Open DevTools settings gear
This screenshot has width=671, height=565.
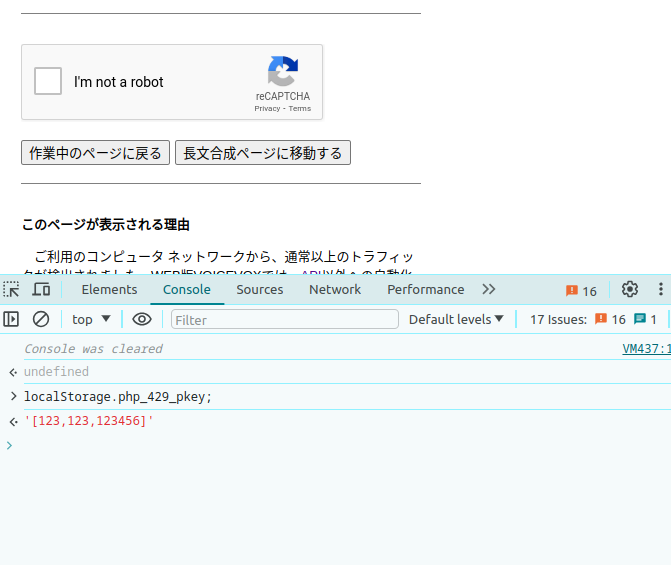629,290
